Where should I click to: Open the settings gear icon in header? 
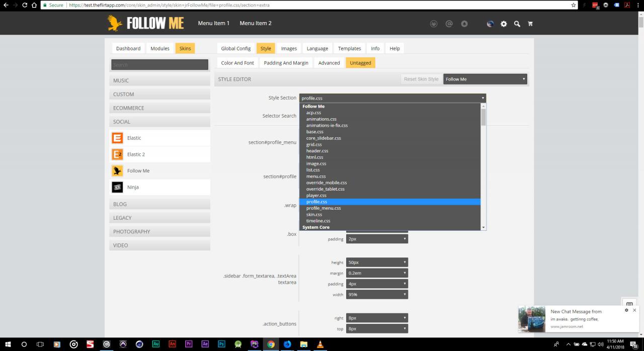pos(504,24)
